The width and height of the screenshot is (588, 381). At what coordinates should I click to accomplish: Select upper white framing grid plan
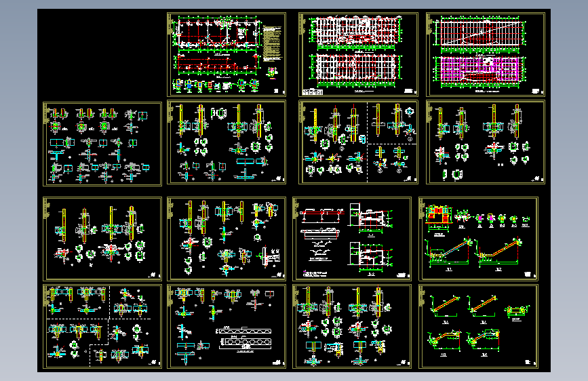355,31
